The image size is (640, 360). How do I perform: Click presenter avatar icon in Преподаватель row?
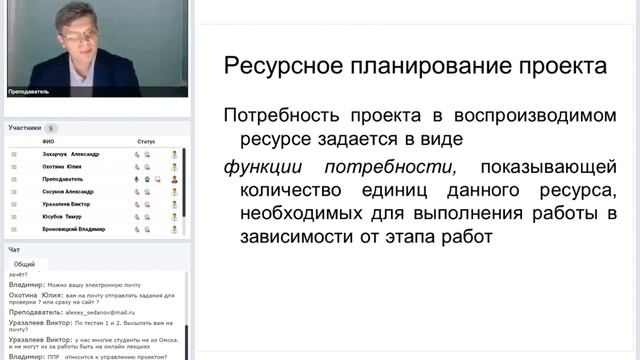(x=174, y=179)
